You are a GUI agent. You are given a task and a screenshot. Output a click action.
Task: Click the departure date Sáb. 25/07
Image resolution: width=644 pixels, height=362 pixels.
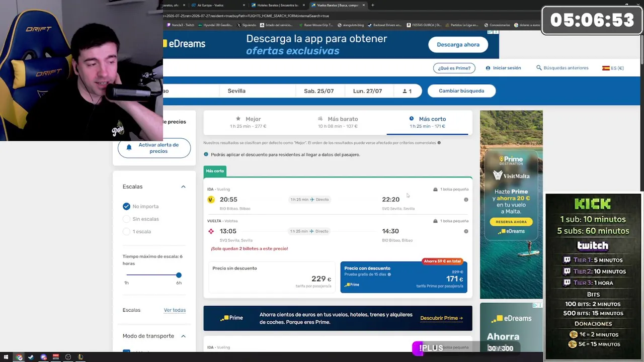(319, 91)
